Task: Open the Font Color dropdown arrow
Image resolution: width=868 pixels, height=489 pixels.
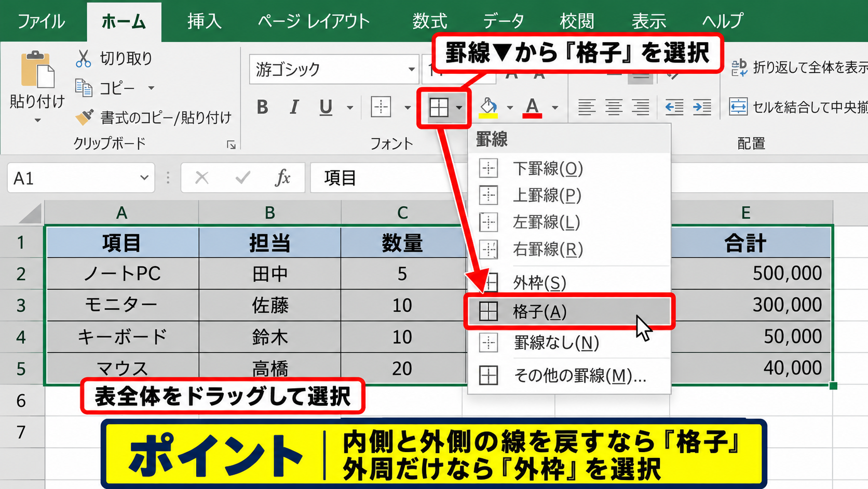Action: pos(555,108)
